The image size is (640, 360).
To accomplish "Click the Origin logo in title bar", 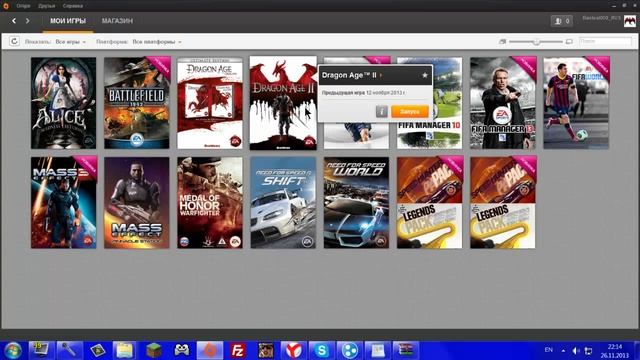I will click(x=6, y=6).
